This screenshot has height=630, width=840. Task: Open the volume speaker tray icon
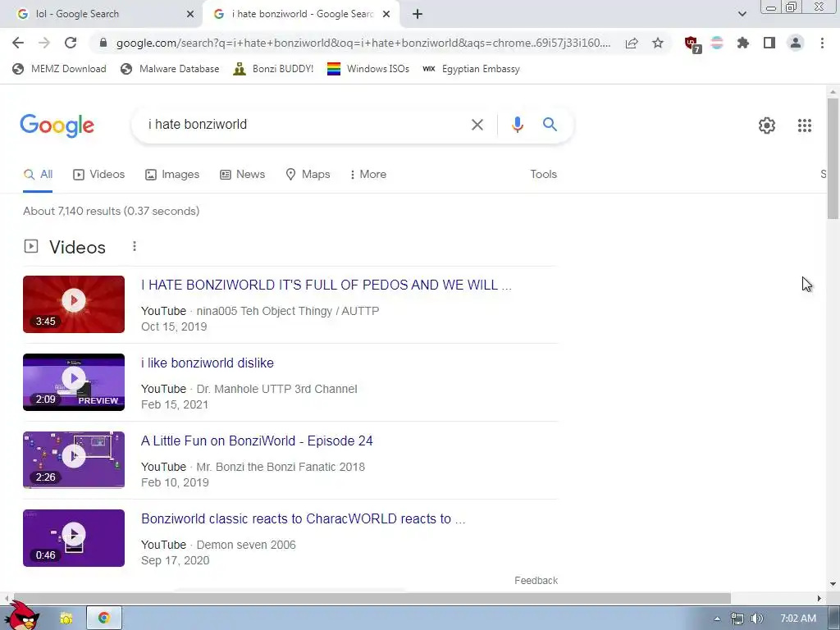tap(756, 619)
